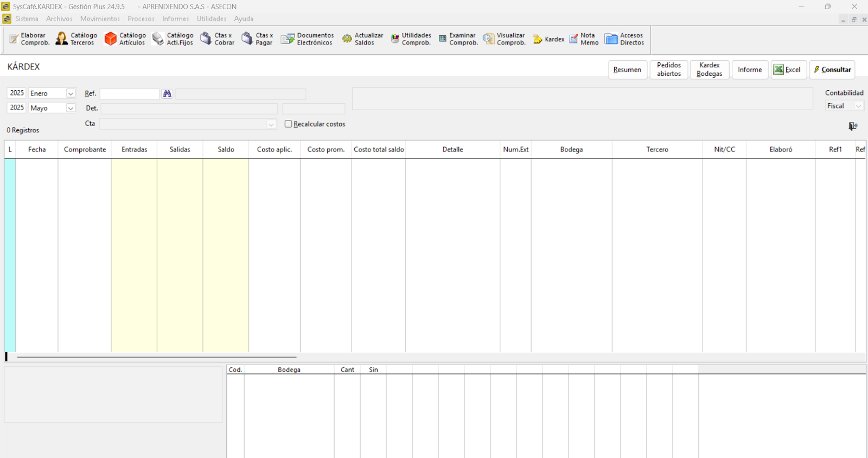Expand the Mayo end month dropdown
Image resolution: width=868 pixels, height=458 pixels.
[x=71, y=109]
